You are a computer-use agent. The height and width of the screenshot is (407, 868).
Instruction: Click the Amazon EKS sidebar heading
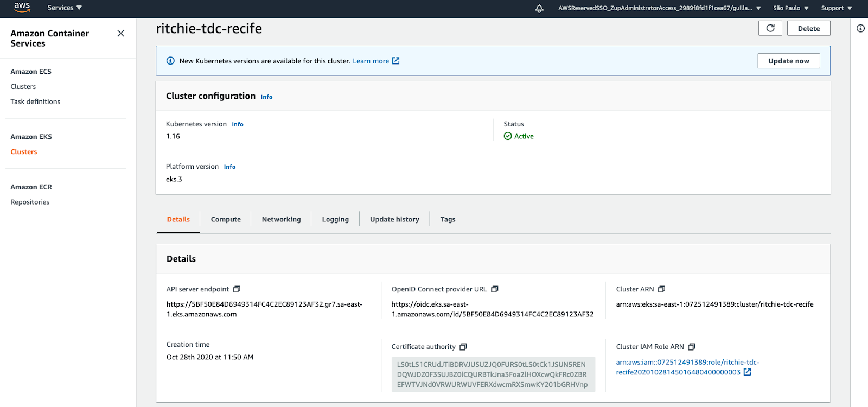[31, 137]
